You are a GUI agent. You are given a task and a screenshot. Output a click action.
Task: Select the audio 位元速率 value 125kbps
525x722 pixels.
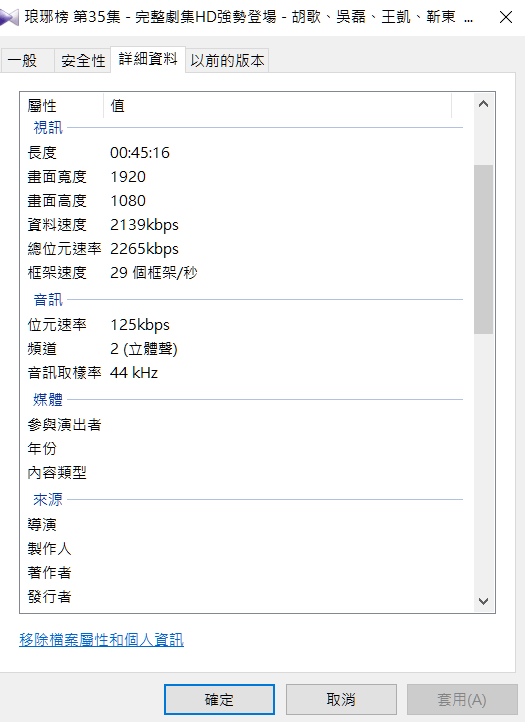coord(140,325)
